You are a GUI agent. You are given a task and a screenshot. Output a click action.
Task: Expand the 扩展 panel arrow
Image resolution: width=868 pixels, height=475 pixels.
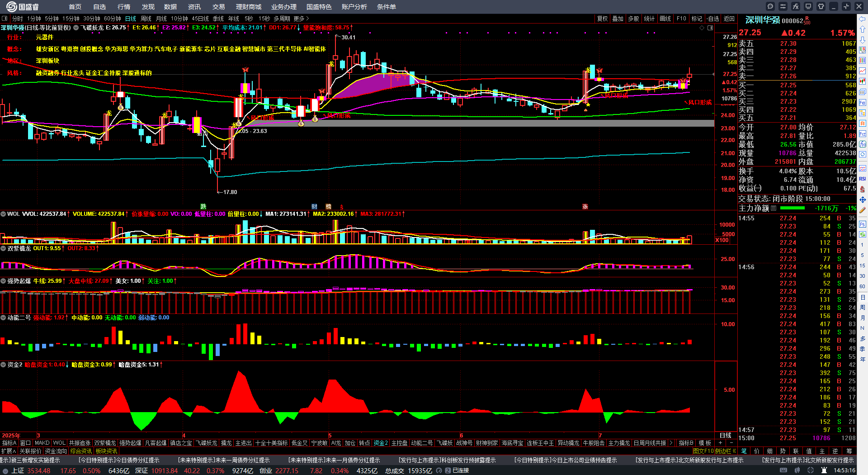click(x=9, y=451)
